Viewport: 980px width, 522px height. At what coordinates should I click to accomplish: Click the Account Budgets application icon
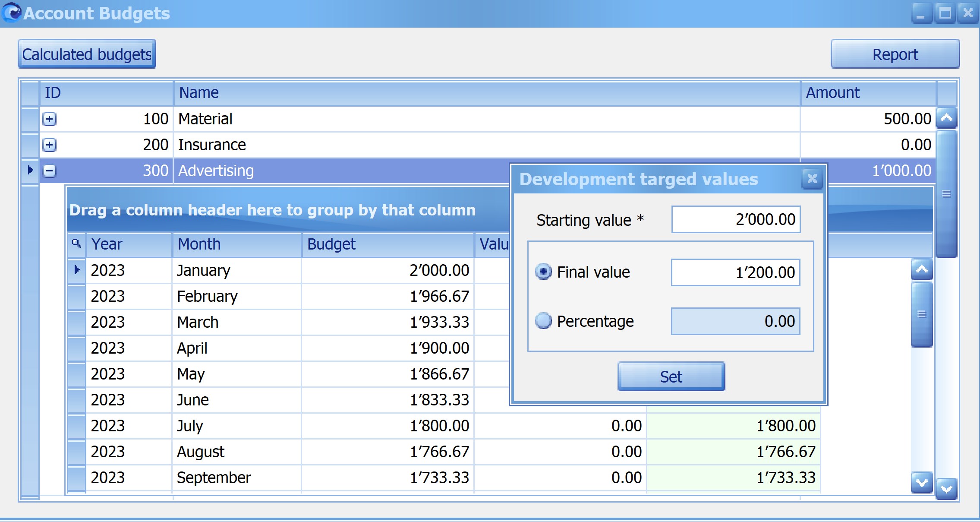12,13
